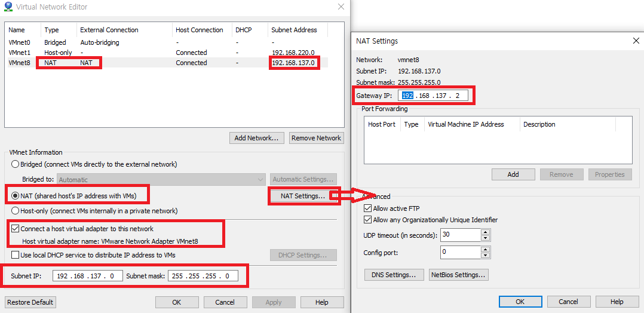
Task: Open Automatic Settings button
Action: click(303, 180)
